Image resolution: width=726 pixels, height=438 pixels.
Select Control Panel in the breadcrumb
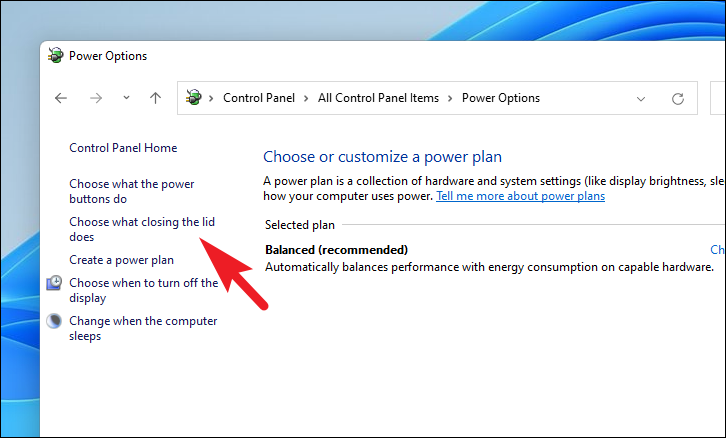(259, 98)
